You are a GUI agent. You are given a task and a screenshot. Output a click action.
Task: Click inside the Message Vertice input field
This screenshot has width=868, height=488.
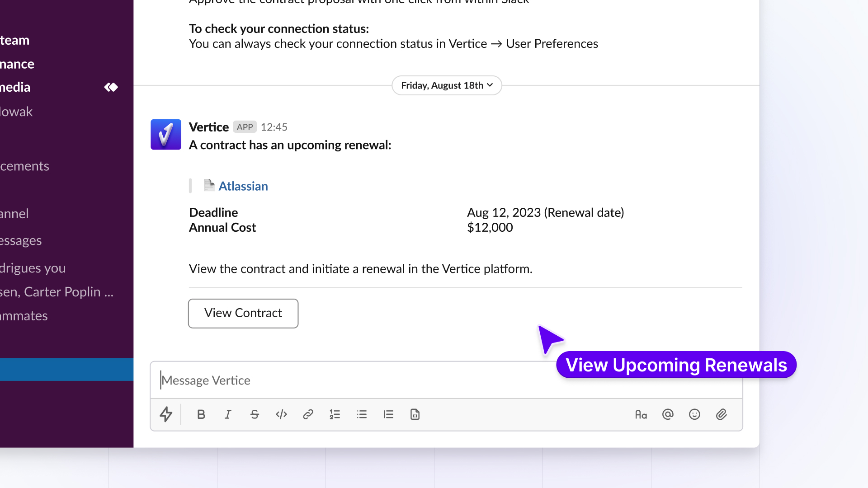coord(362,380)
